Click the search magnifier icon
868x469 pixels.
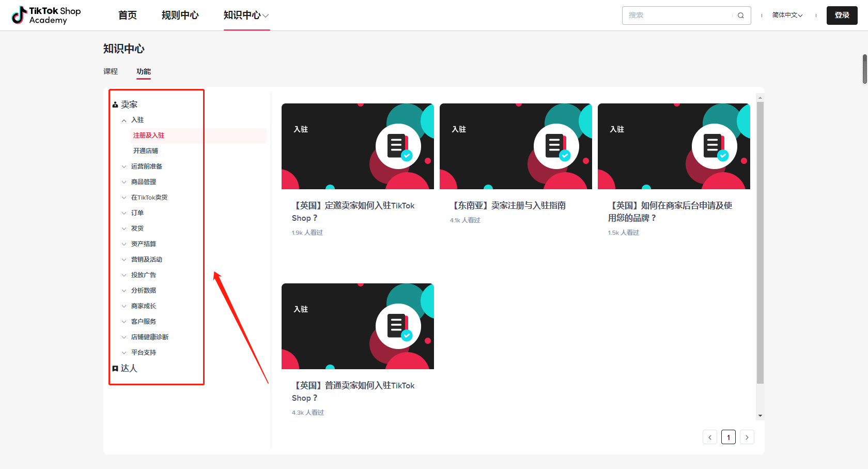pyautogui.click(x=741, y=16)
